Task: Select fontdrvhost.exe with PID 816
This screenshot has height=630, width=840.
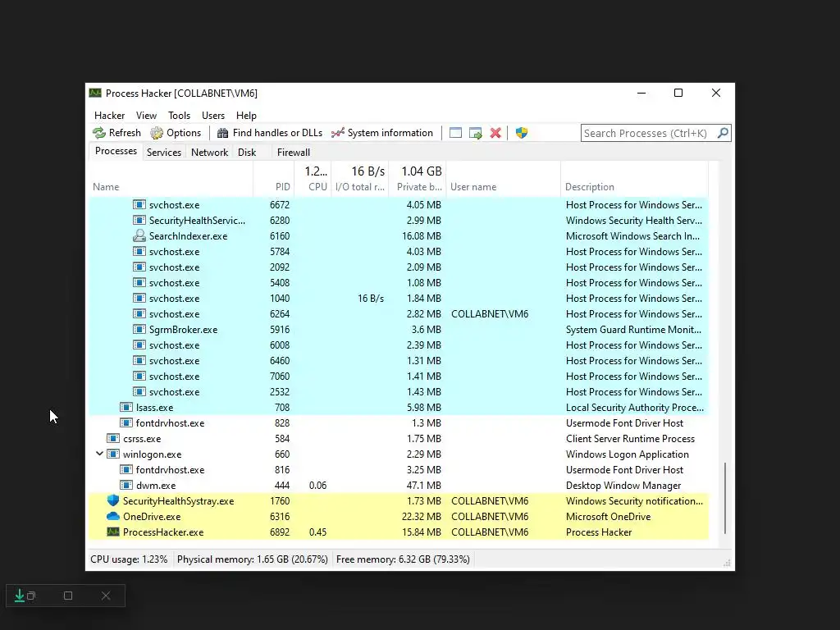Action: coord(399,470)
